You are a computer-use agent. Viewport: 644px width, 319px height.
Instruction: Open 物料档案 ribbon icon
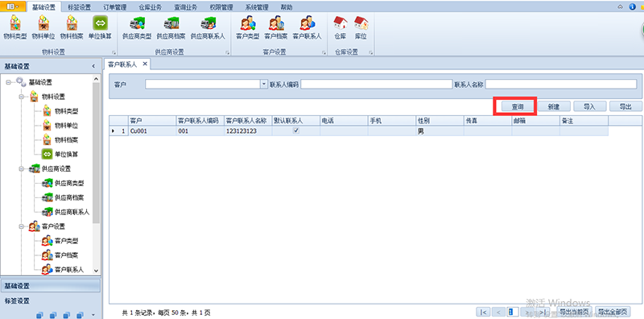pos(72,28)
